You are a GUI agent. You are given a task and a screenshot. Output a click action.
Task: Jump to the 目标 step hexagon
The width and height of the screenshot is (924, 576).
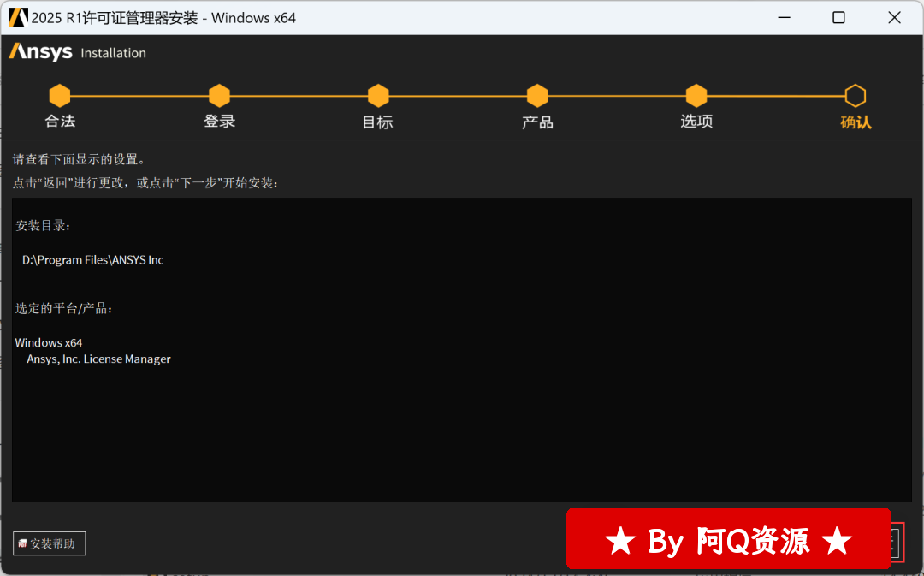378,96
